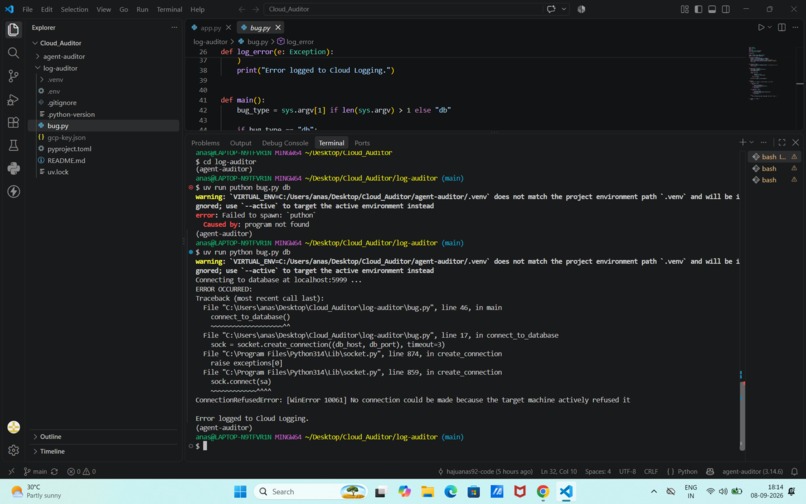The image size is (806, 504).
Task: Switch to the app.py editor tab
Action: coord(210,28)
